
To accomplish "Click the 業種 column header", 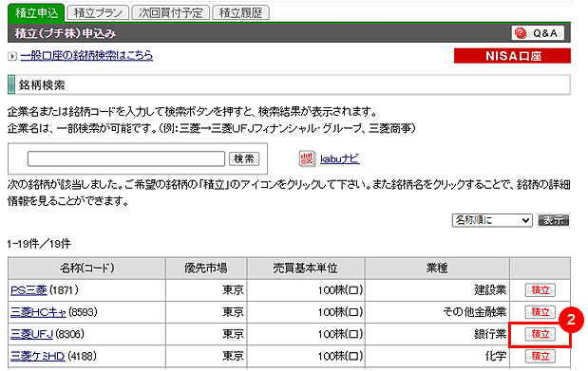I will (437, 268).
